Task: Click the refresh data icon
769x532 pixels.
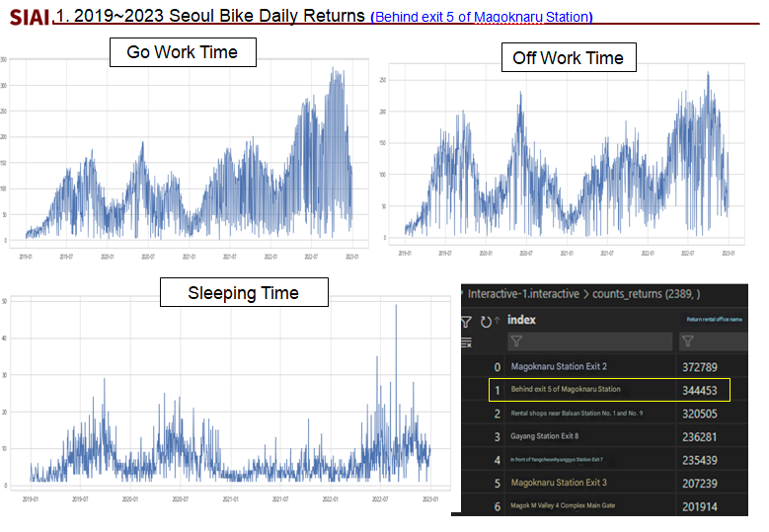Action: point(485,322)
